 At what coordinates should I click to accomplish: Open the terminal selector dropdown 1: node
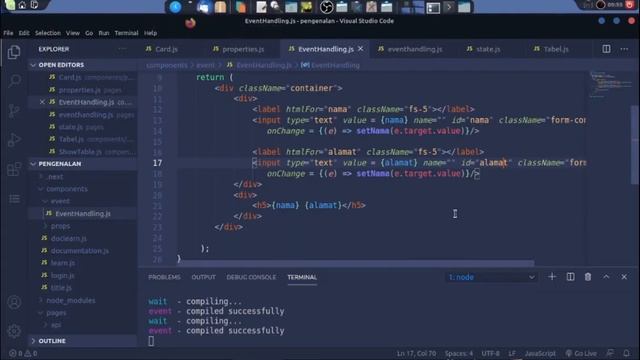(x=491, y=277)
